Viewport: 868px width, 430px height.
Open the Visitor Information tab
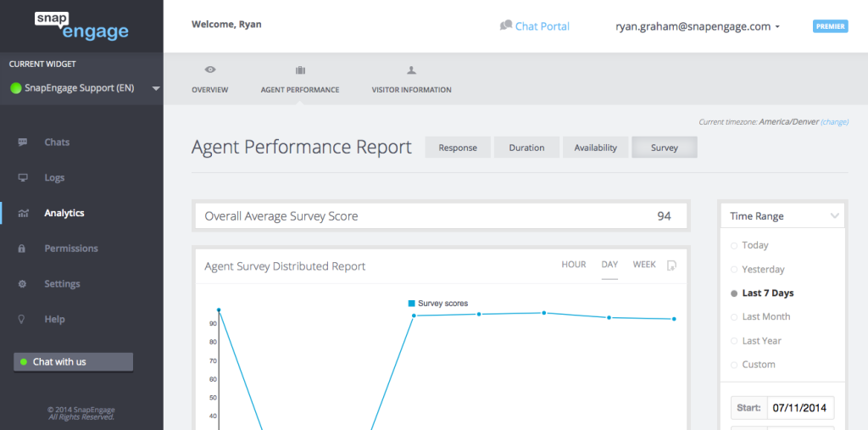(411, 80)
